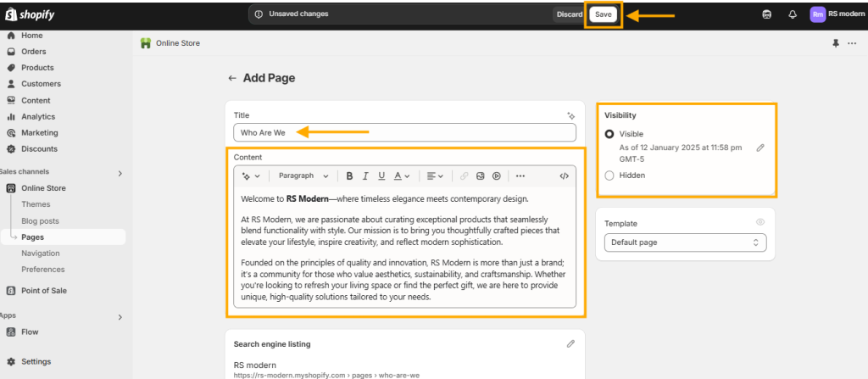Toggle bold formatting in content editor
Viewport: 868px width, 379px height.
click(349, 176)
